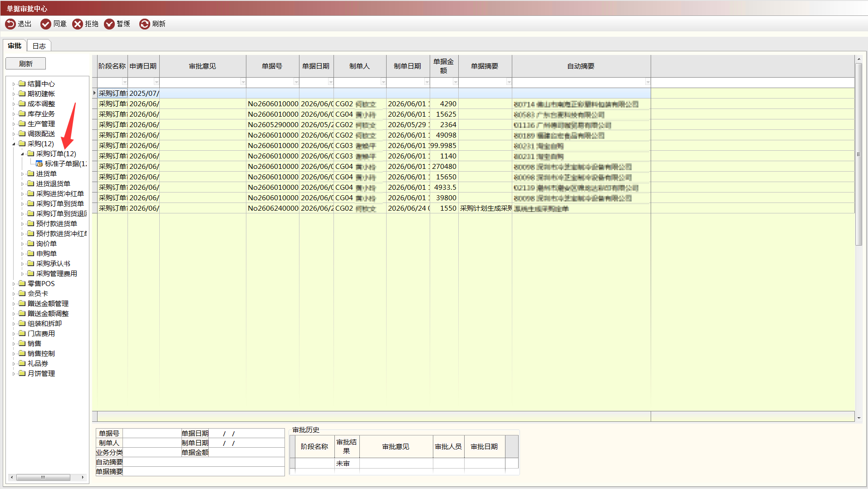Open the 调拨配送 folder icon
Image resolution: width=868 pixels, height=489 pixels.
pos(22,133)
